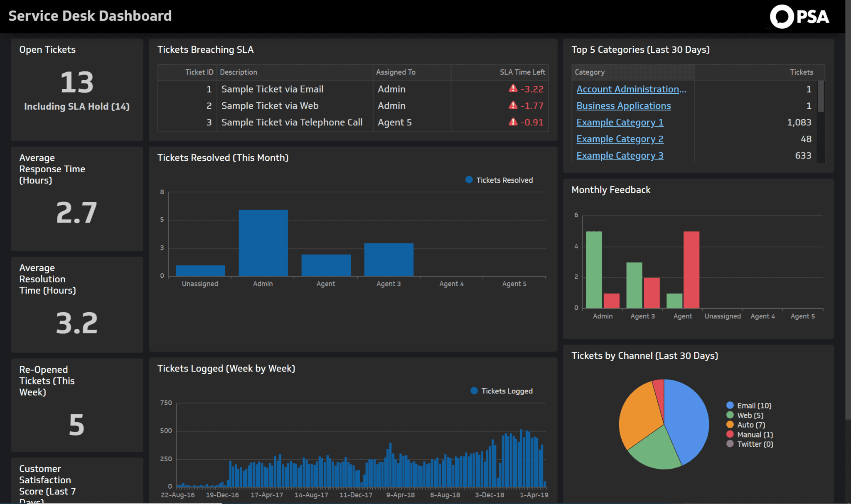The width and height of the screenshot is (851, 504).
Task: Open the Business Applications category link
Action: click(623, 105)
